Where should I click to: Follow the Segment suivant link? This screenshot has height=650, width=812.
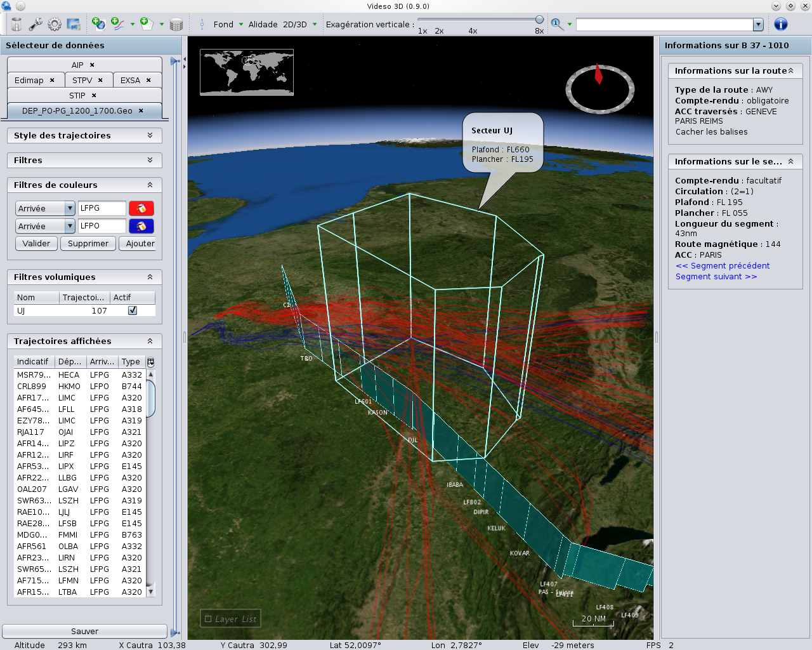point(716,276)
